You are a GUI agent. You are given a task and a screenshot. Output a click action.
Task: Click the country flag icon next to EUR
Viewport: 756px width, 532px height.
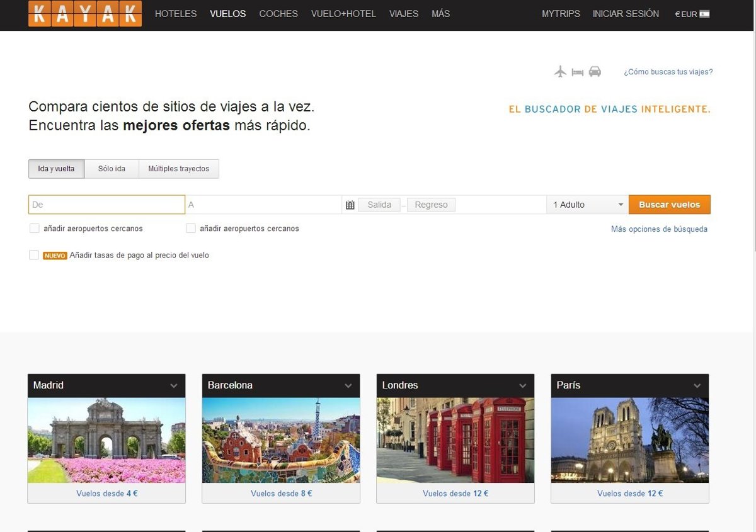[x=704, y=14]
